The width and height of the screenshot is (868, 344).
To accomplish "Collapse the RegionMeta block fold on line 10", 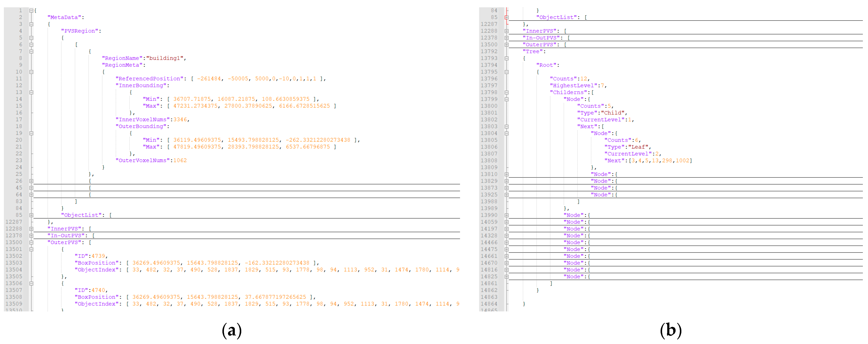I will pyautogui.click(x=31, y=72).
